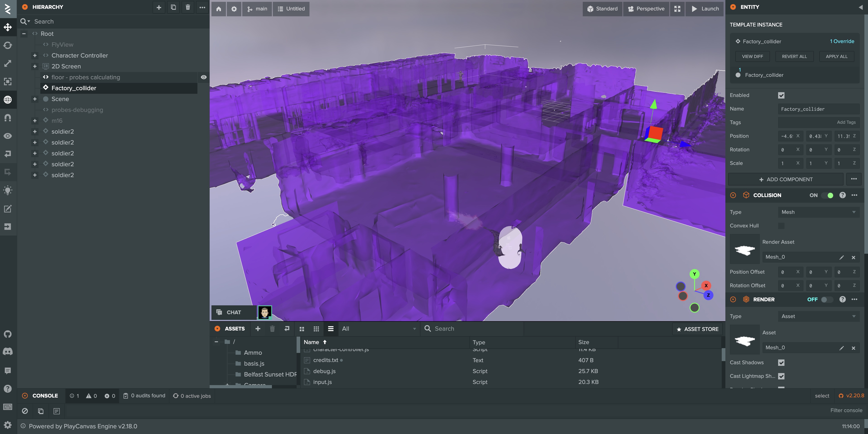Select the Translate tool
This screenshot has height=434, width=868.
tap(8, 27)
